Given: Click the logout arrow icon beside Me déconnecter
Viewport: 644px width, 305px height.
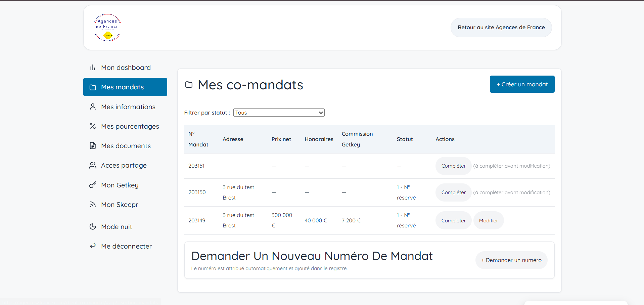Looking at the screenshot, I should pyautogui.click(x=93, y=246).
